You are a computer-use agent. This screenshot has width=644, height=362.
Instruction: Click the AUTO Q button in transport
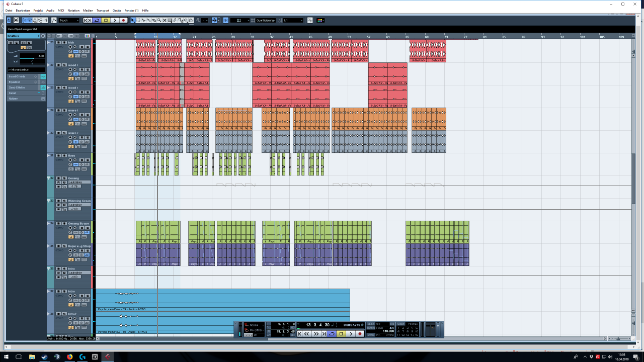click(x=248, y=335)
